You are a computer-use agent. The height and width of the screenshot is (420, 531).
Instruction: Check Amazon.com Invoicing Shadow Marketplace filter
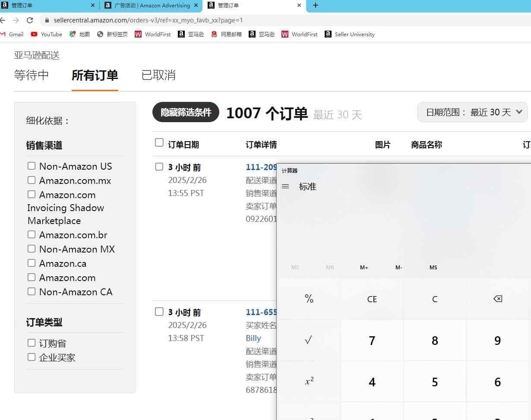click(32, 194)
